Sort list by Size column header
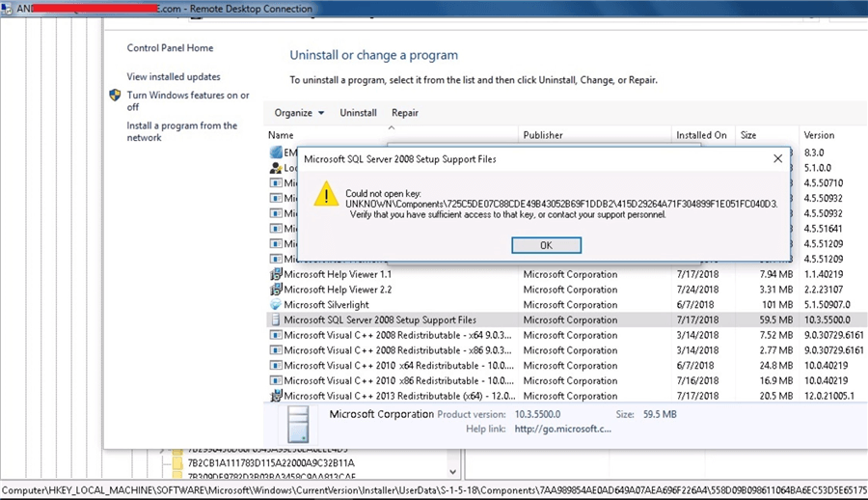 coord(747,135)
